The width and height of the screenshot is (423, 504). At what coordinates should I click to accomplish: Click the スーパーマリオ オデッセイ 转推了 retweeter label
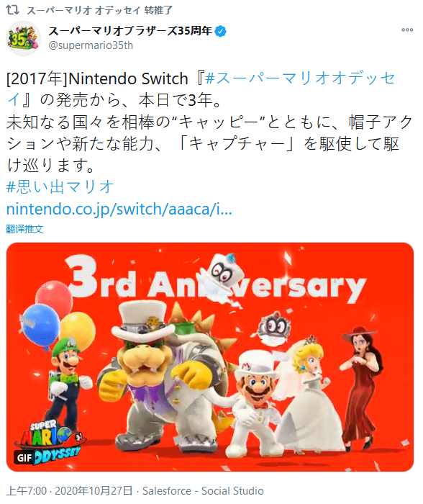coord(99,10)
